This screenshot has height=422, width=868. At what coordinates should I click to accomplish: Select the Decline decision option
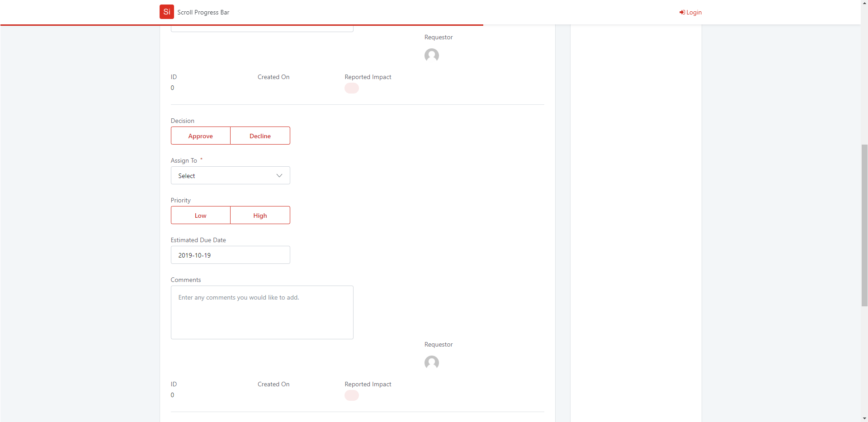tap(260, 136)
